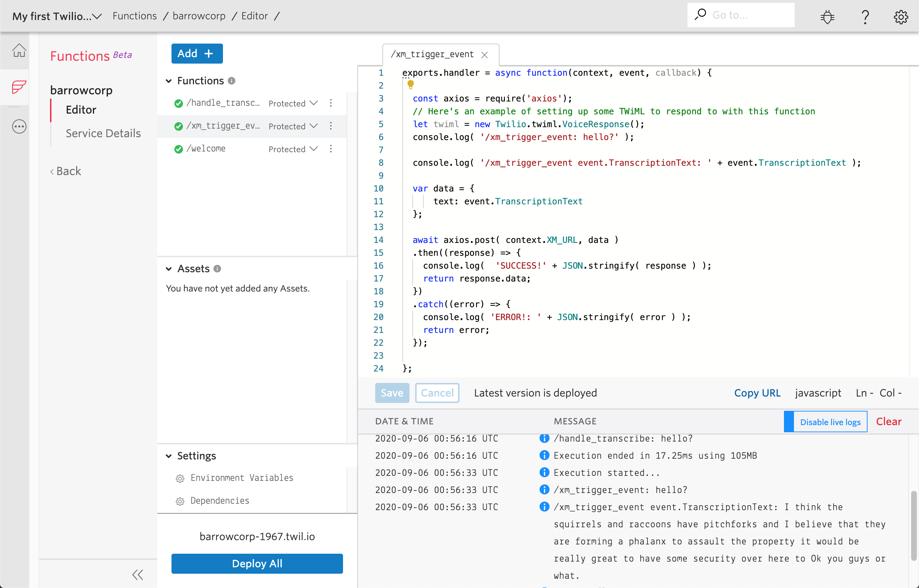Click the Copy URL link

coord(757,393)
